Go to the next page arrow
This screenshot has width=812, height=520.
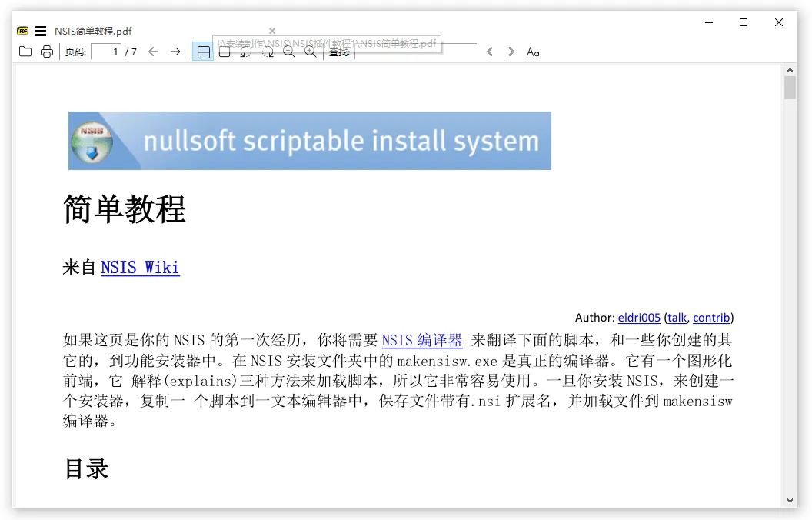pos(175,52)
